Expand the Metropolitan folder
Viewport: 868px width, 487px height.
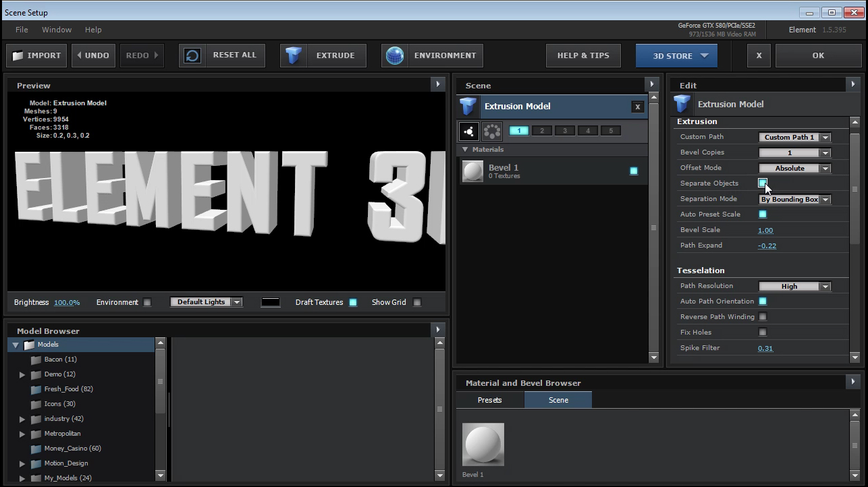(22, 434)
